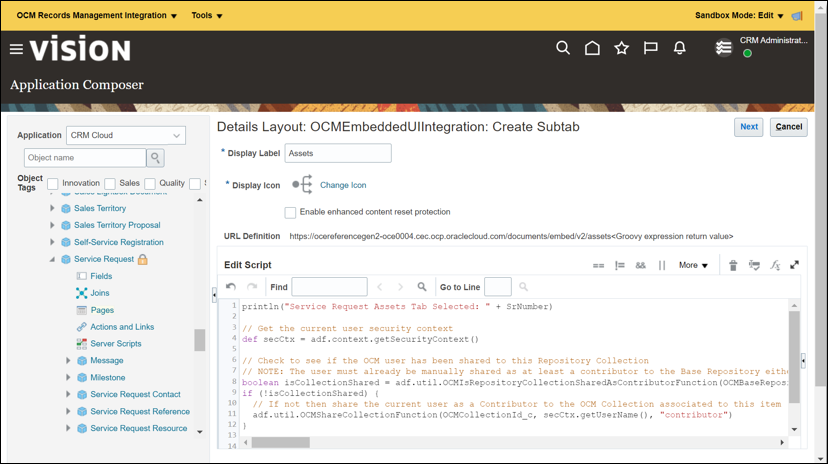Click the current display icon image
Image resolution: width=828 pixels, height=464 pixels.
click(303, 185)
